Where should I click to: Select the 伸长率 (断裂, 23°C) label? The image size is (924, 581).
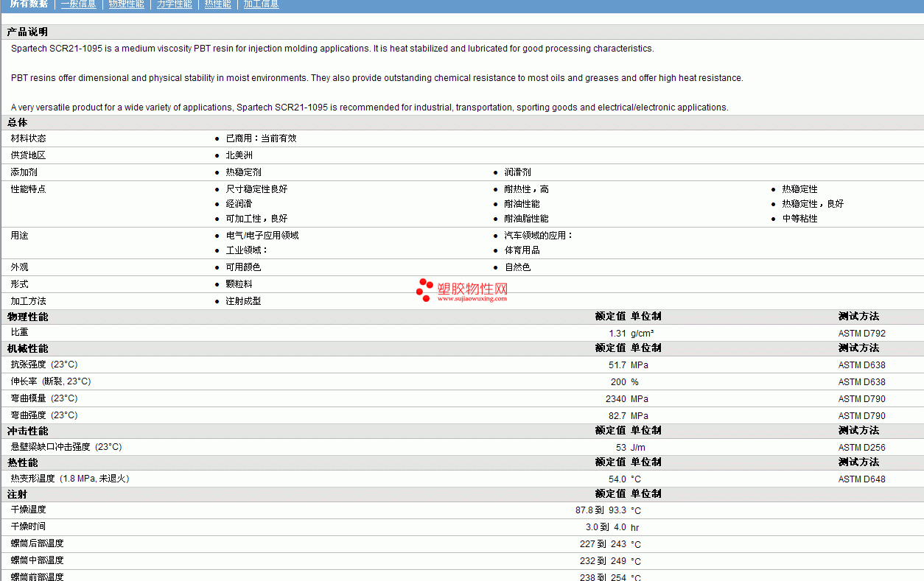pyautogui.click(x=51, y=381)
